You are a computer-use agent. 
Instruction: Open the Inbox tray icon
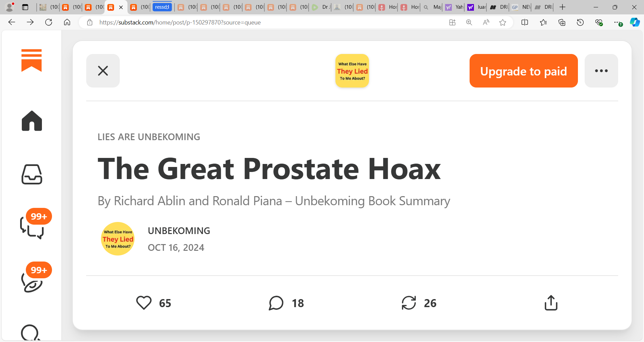(x=32, y=174)
